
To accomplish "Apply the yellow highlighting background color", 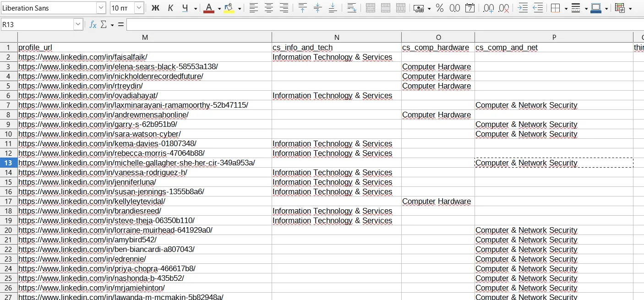I will (229, 8).
